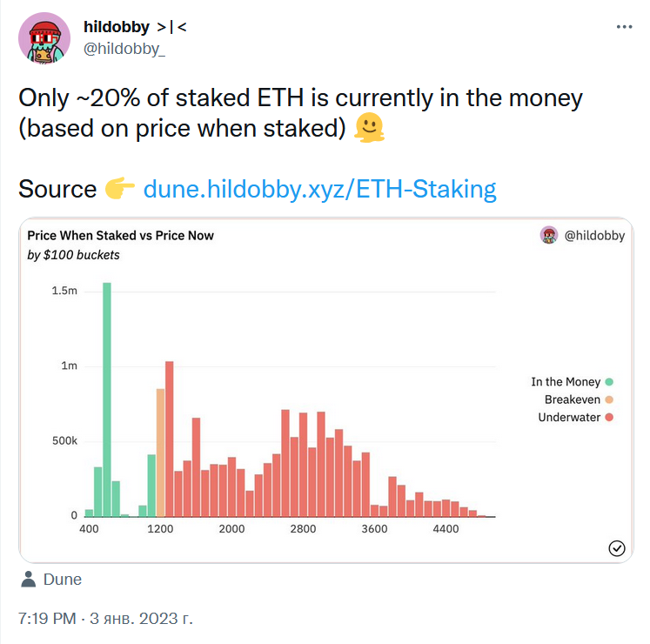The image size is (650, 644).
Task: Click the orange Breakeven bar near 1200
Action: click(160, 453)
